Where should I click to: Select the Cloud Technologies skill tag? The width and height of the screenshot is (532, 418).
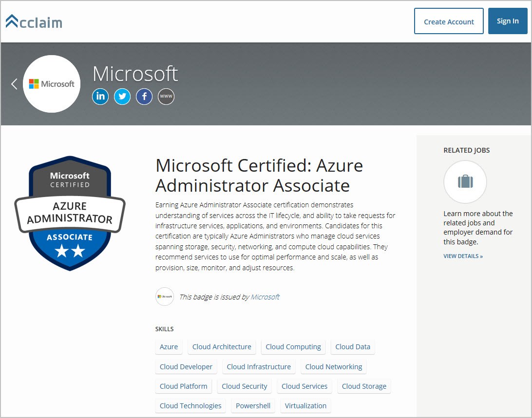190,406
